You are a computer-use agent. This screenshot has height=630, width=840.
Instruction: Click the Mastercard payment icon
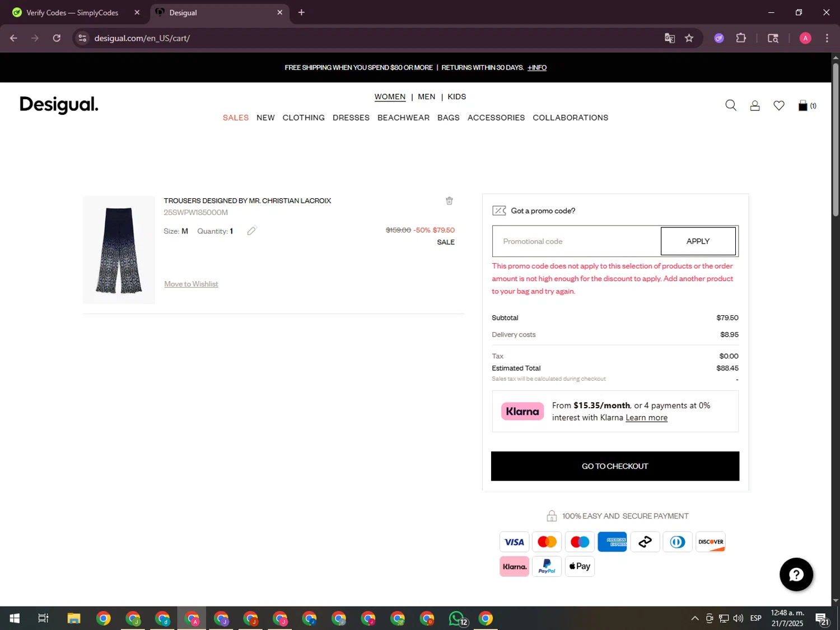[547, 542]
